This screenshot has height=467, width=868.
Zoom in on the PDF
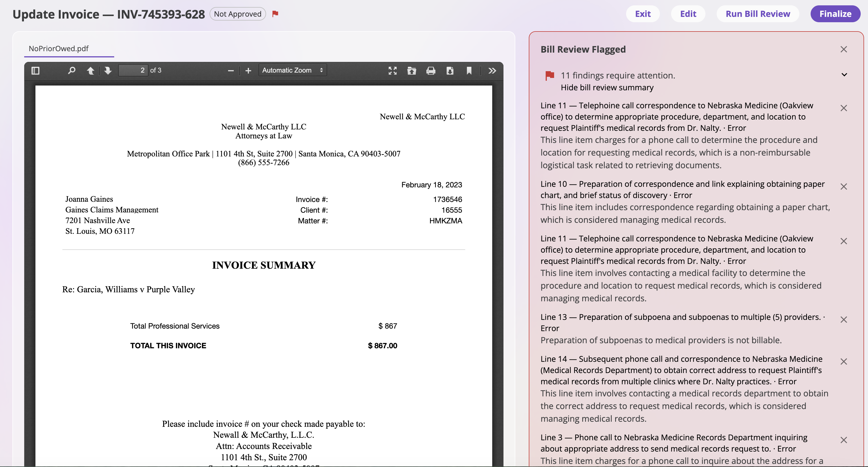[x=248, y=70]
